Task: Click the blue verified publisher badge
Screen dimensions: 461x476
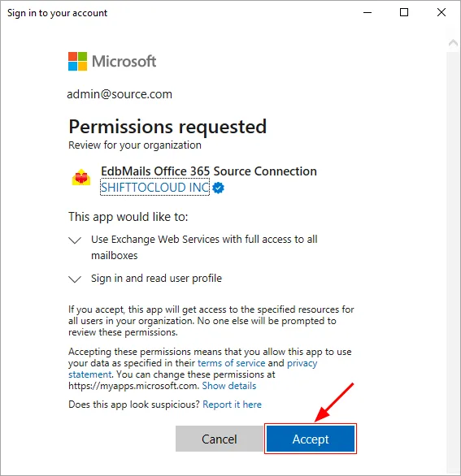Action: click(x=218, y=188)
